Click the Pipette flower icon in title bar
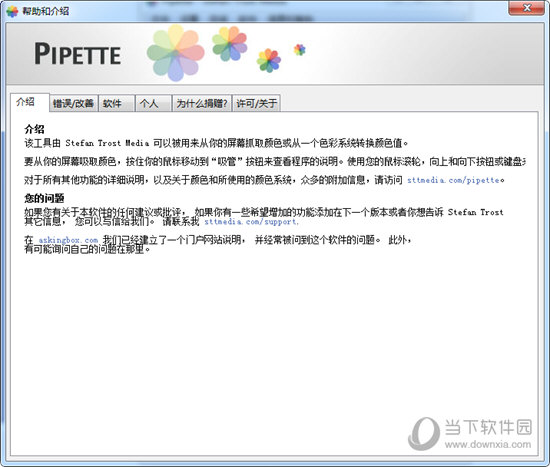550x467 pixels. (12, 12)
